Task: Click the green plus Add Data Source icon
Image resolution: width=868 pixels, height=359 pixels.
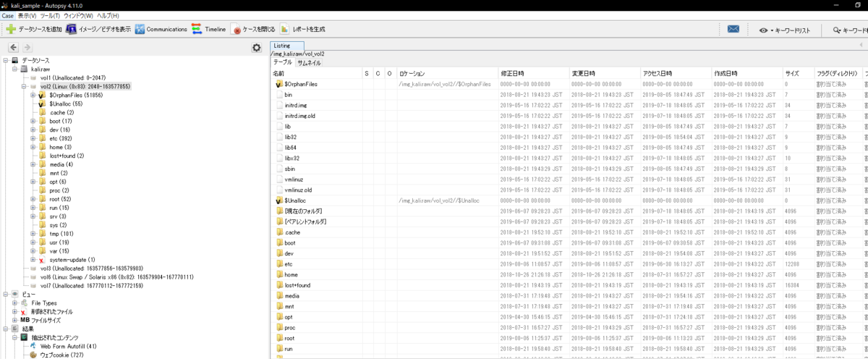Action: pos(10,30)
